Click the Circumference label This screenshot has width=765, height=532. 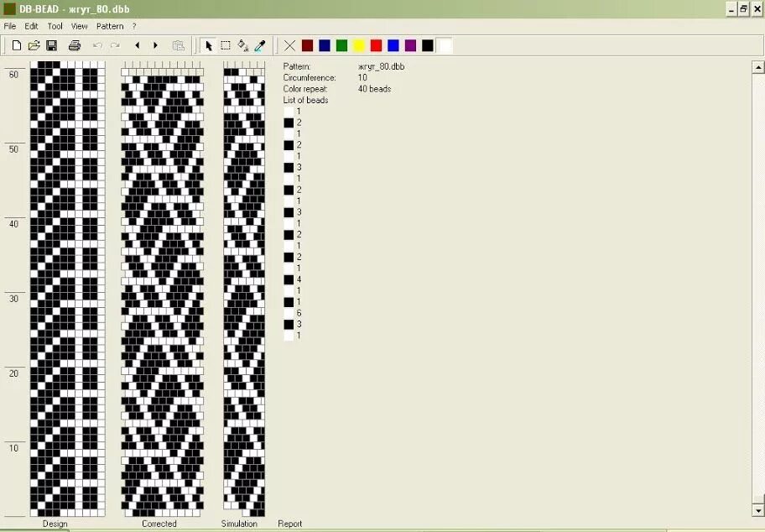[310, 77]
